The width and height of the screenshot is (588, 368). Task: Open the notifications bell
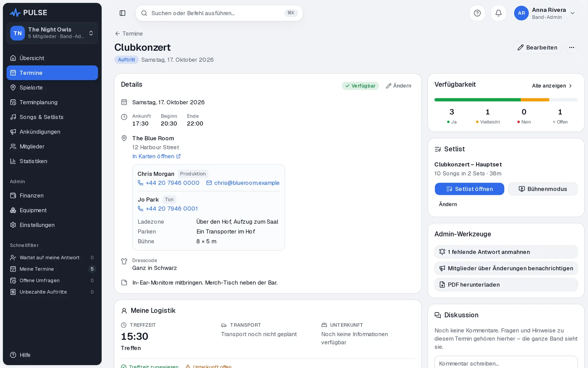click(x=498, y=13)
